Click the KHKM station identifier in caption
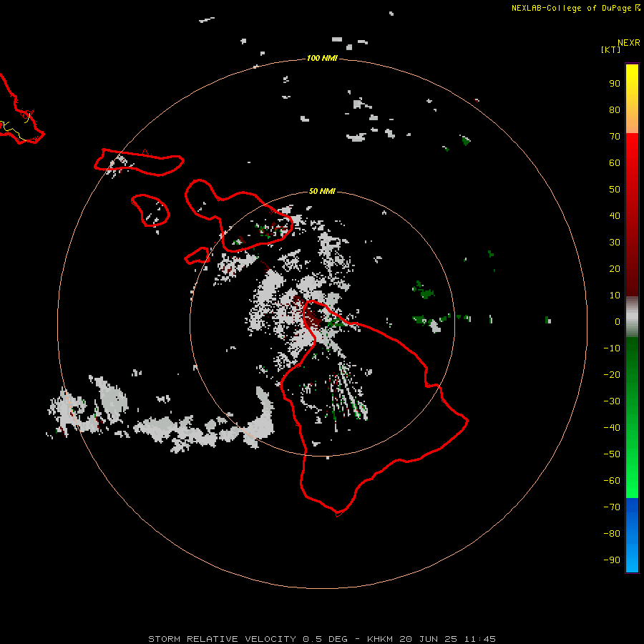The image size is (644, 644). (x=380, y=639)
